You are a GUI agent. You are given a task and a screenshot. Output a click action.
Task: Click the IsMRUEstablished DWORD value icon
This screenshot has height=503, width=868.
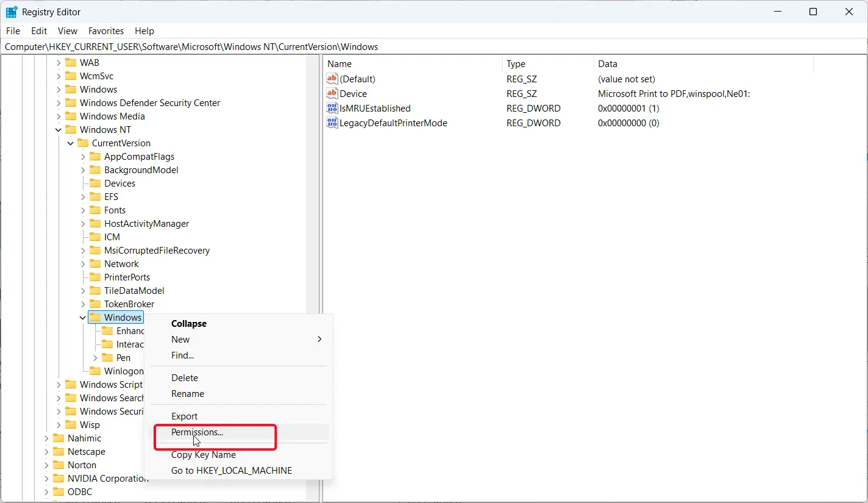[x=332, y=108]
